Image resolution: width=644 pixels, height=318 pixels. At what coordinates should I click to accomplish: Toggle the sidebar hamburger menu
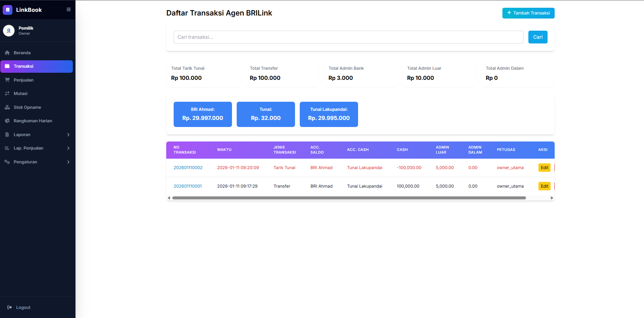pyautogui.click(x=68, y=10)
